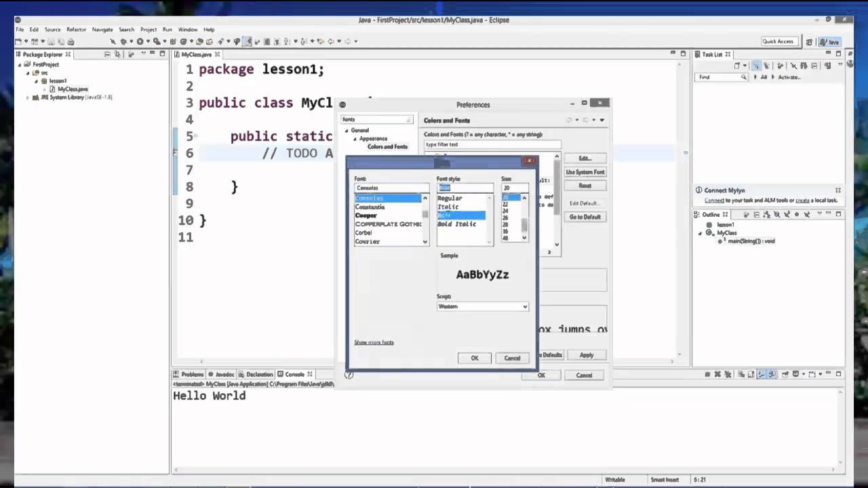Select MyClass.java in Package Explorer
This screenshot has width=868, height=488.
[72, 89]
